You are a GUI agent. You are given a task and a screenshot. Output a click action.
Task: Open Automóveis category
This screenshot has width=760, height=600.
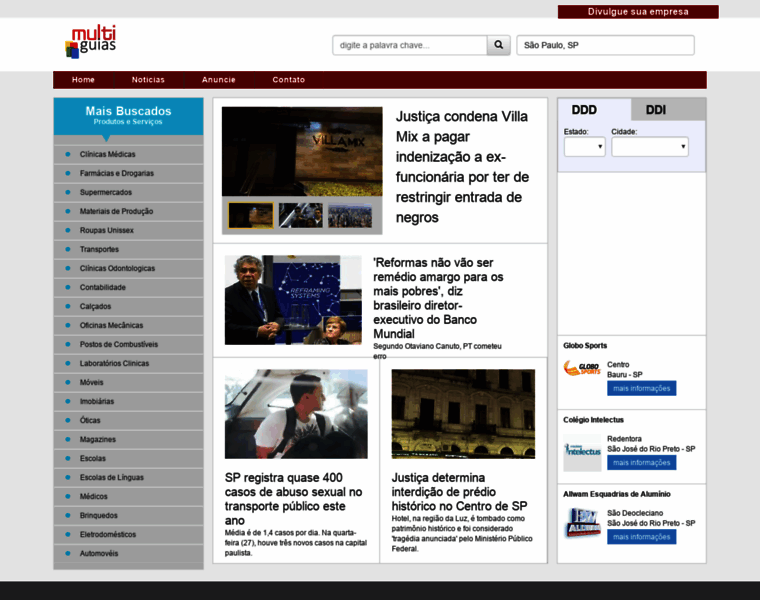point(128,553)
